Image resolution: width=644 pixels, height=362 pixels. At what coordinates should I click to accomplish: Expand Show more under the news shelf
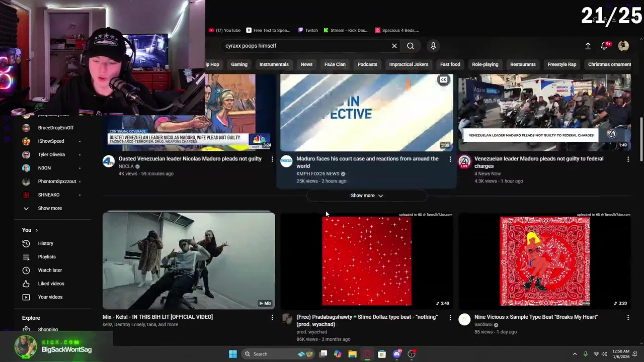pos(367,196)
